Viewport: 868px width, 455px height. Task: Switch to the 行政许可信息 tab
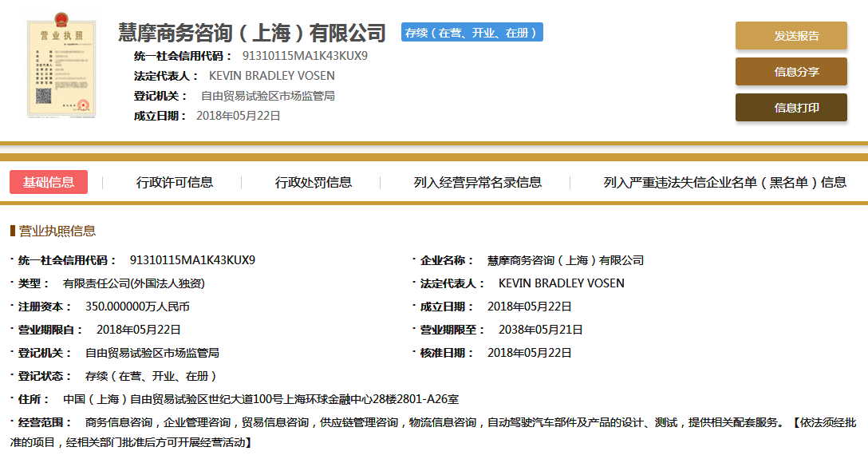[x=175, y=182]
